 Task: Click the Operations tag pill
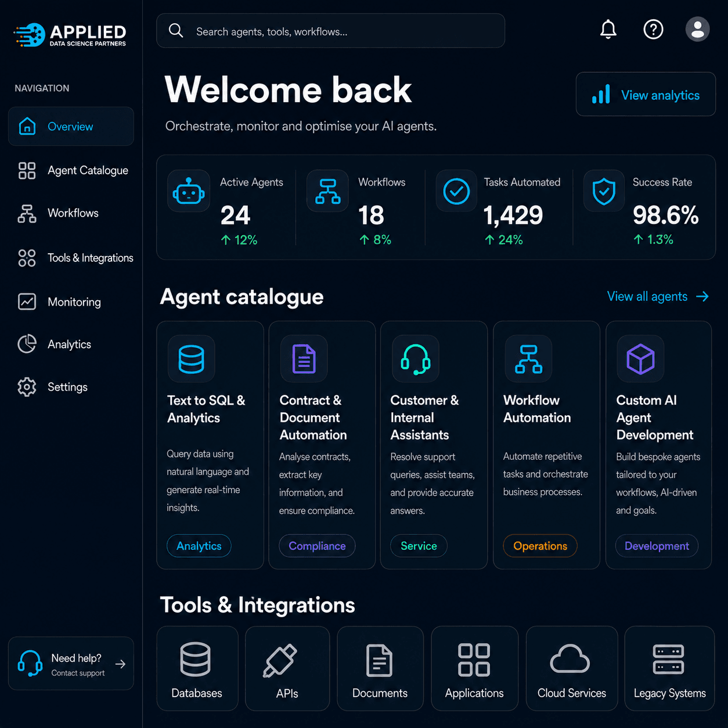point(540,546)
